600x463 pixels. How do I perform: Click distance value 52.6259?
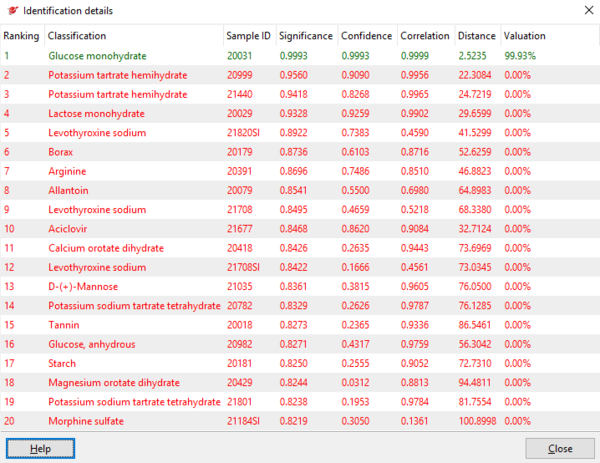tap(475, 152)
